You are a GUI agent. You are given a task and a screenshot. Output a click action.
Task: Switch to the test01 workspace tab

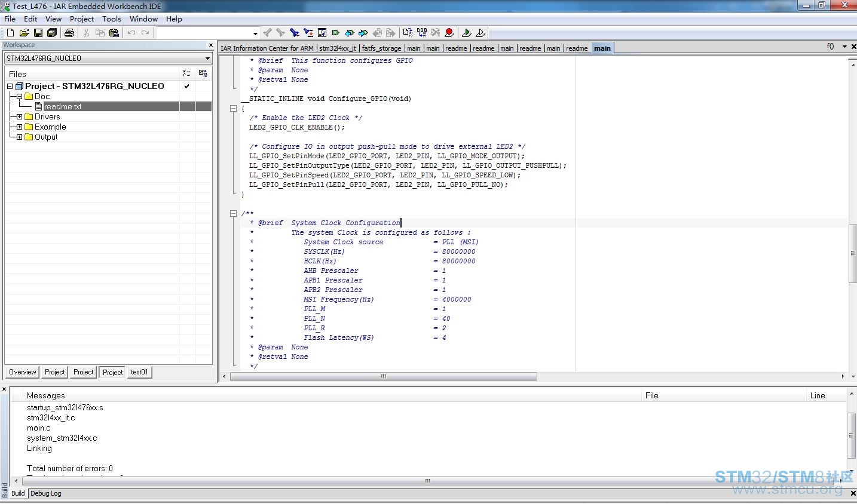coord(139,372)
